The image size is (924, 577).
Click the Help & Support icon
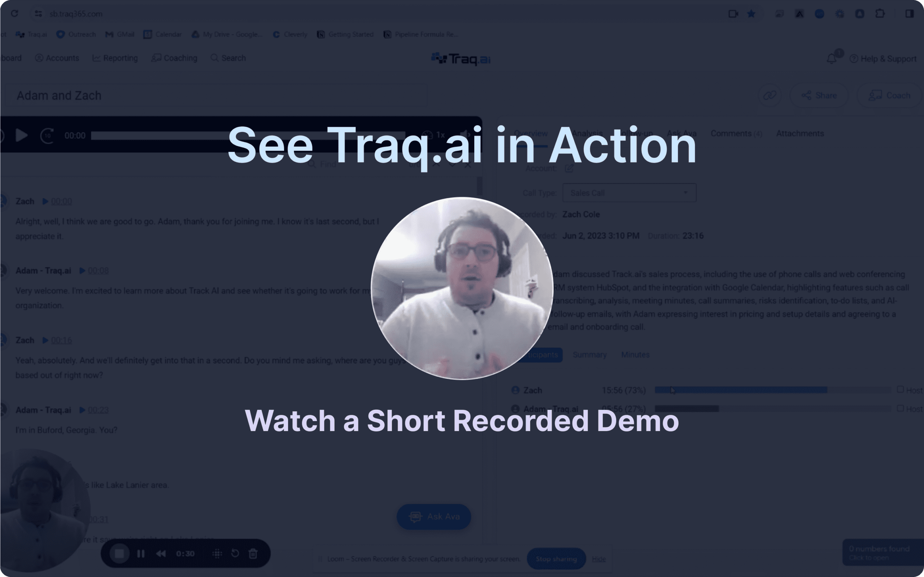coord(852,58)
